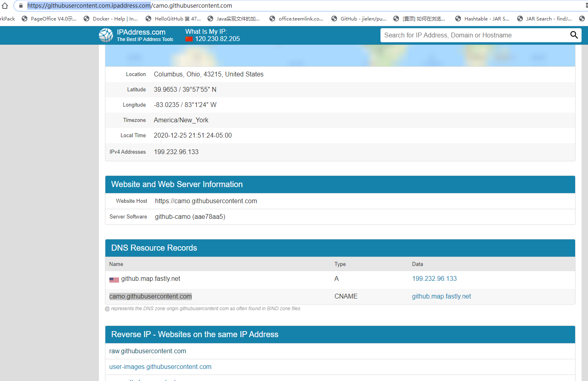Click the DNS Resource Records heading
The width and height of the screenshot is (588, 381).
coord(154,248)
